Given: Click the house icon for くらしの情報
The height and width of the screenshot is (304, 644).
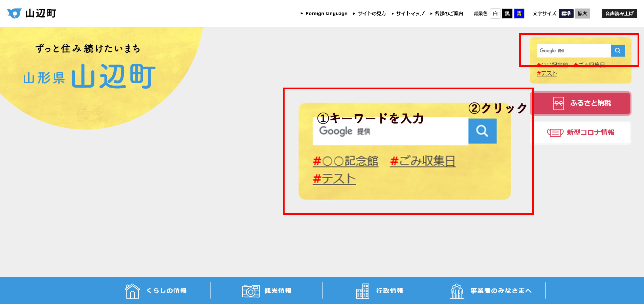Looking at the screenshot, I should click(132, 291).
